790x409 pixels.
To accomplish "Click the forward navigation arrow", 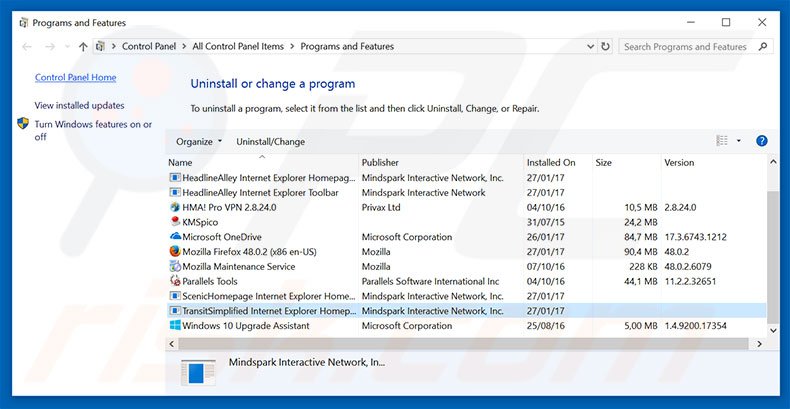I will 49,46.
